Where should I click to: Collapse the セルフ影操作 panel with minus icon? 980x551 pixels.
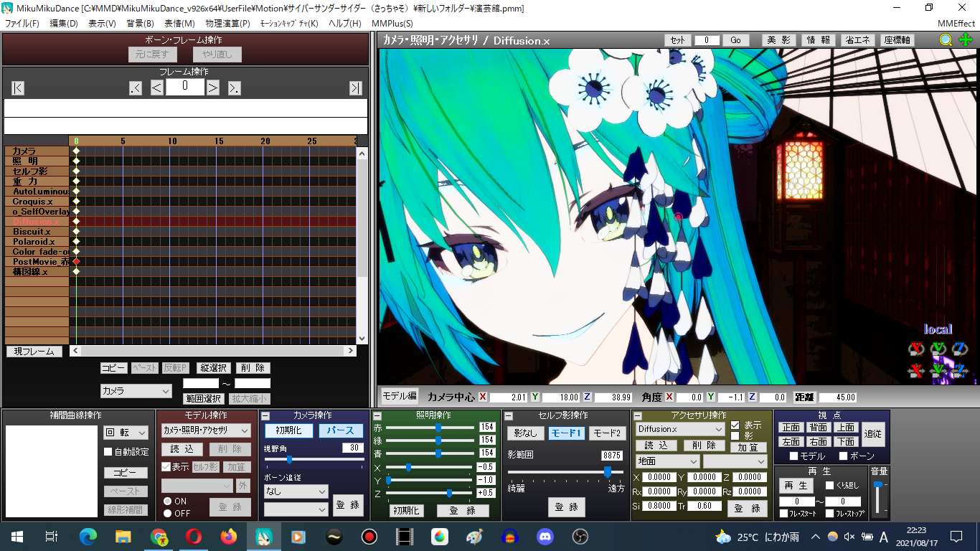point(508,416)
